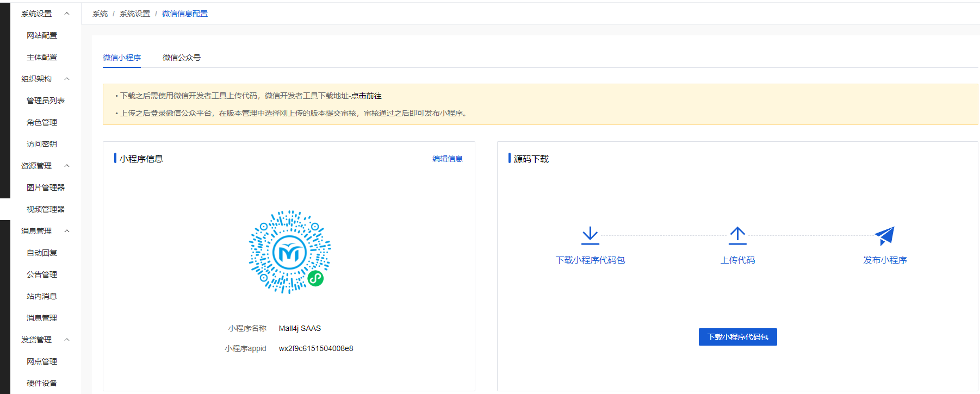Click 微信信息配置 in the breadcrumb
Viewport: 980px width, 394px height.
(x=185, y=14)
